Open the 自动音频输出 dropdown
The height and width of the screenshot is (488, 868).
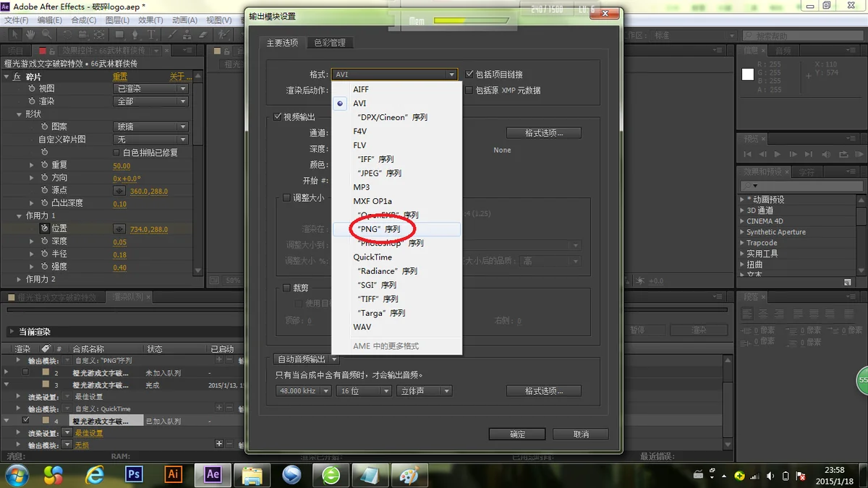(x=307, y=359)
